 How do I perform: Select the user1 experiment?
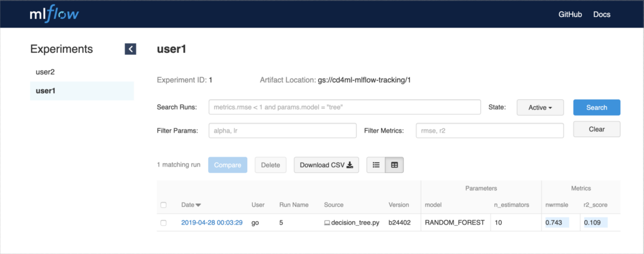click(x=82, y=91)
